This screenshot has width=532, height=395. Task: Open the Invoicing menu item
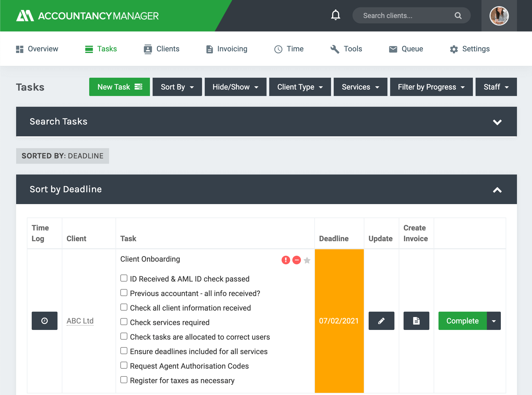(227, 49)
